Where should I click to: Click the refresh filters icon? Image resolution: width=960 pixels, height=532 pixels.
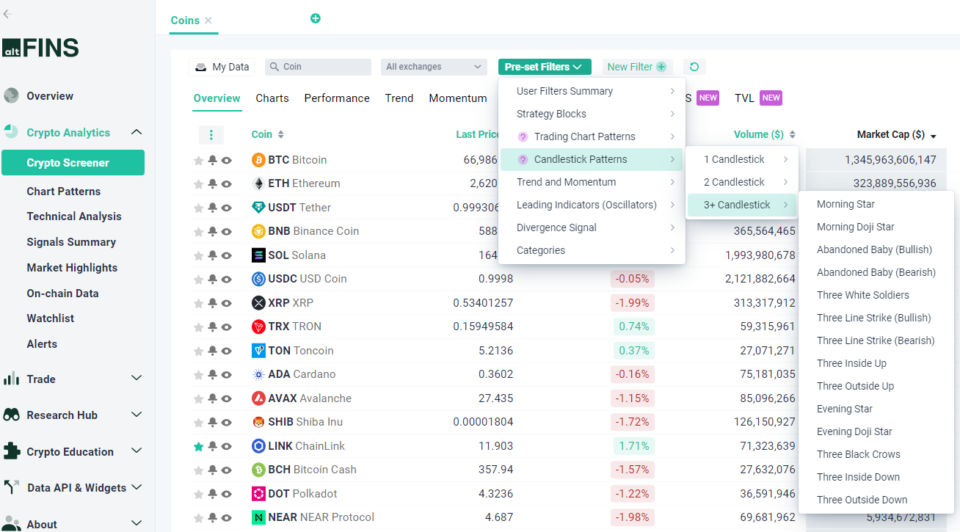tap(694, 67)
